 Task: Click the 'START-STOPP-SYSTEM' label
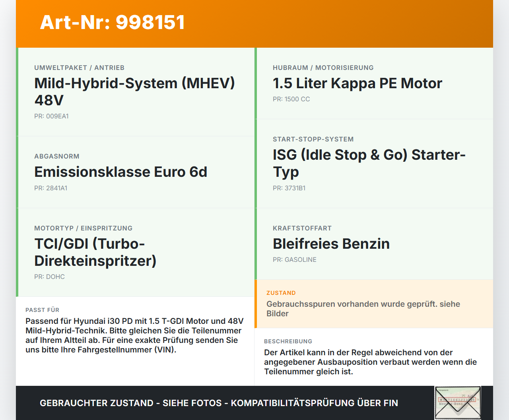click(313, 139)
